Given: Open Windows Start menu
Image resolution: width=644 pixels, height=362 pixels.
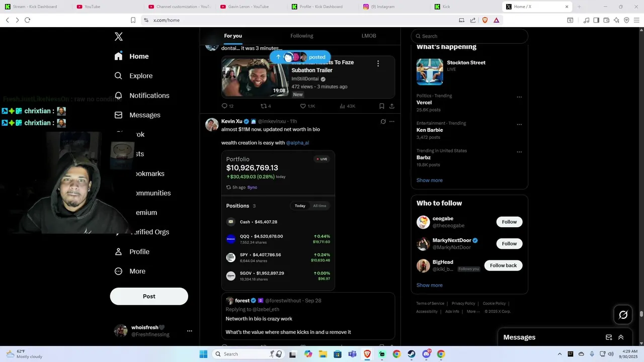Looking at the screenshot, I should [x=203, y=354].
